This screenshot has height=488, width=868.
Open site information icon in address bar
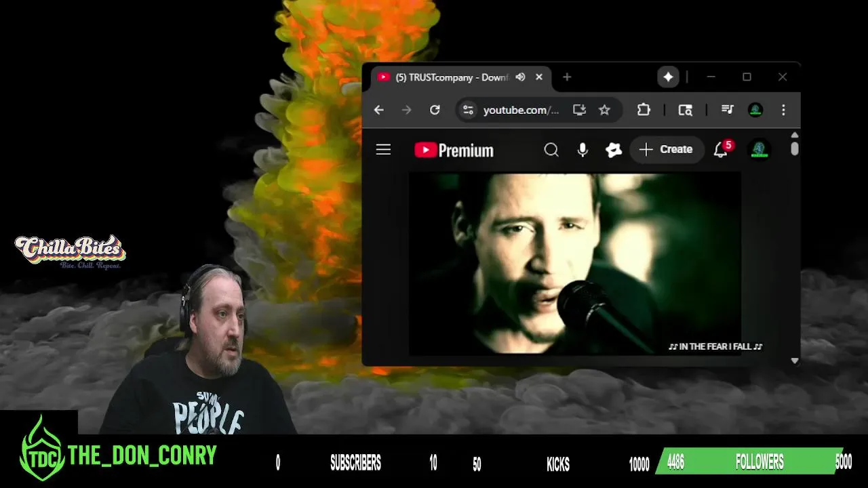(x=468, y=110)
